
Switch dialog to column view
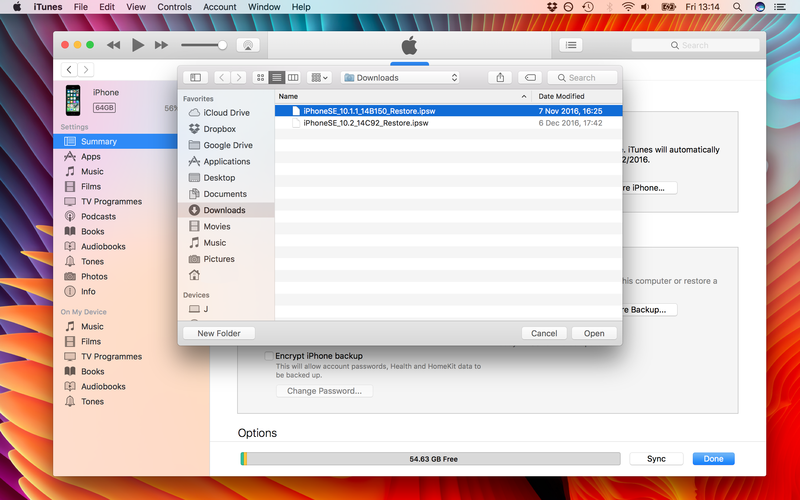tap(293, 78)
